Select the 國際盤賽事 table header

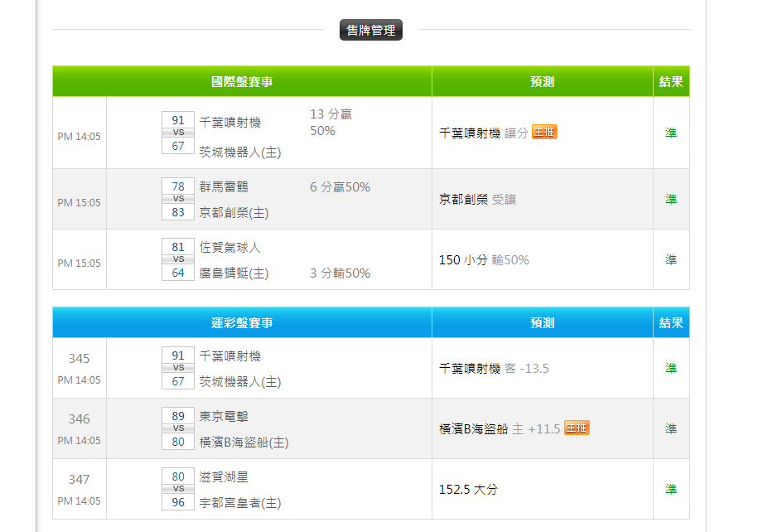(x=242, y=82)
